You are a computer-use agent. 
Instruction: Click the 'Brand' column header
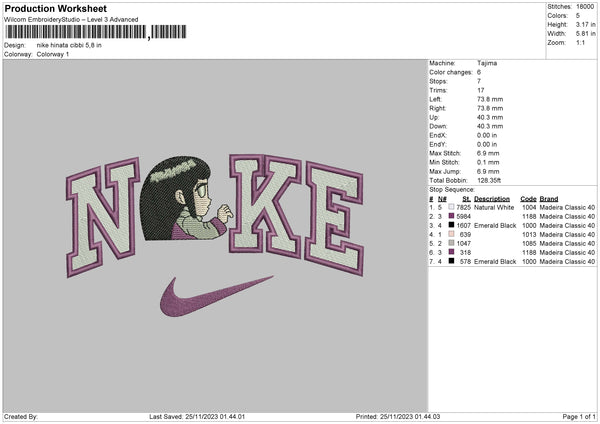[549, 199]
